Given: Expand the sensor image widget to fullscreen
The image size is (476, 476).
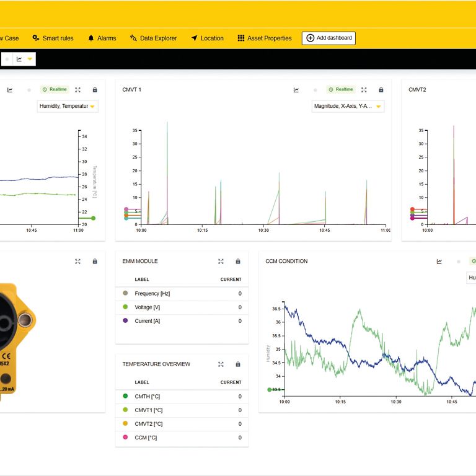Looking at the screenshot, I should (77, 262).
